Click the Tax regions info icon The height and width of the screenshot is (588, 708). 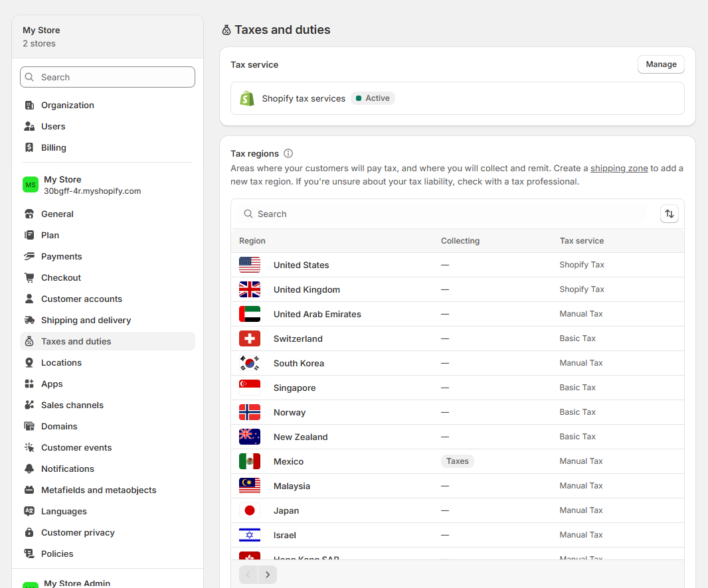288,153
